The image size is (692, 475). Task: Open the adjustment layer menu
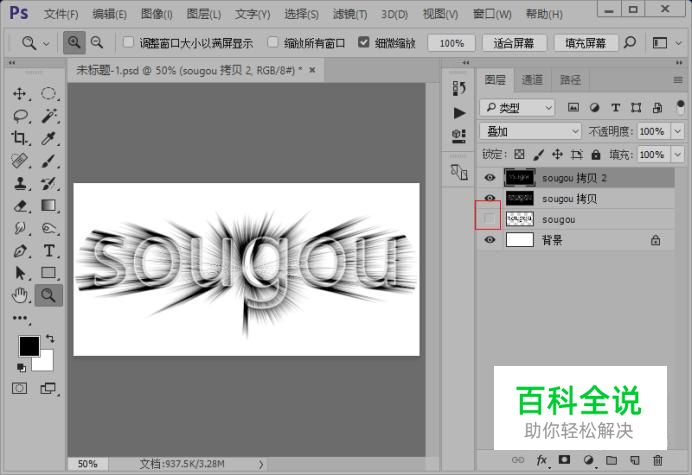pos(588,460)
